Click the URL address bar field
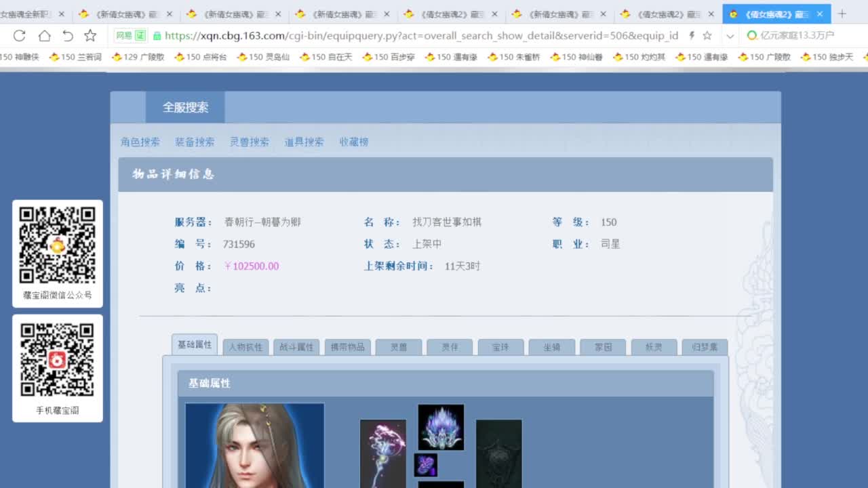The image size is (868, 488). coord(420,36)
